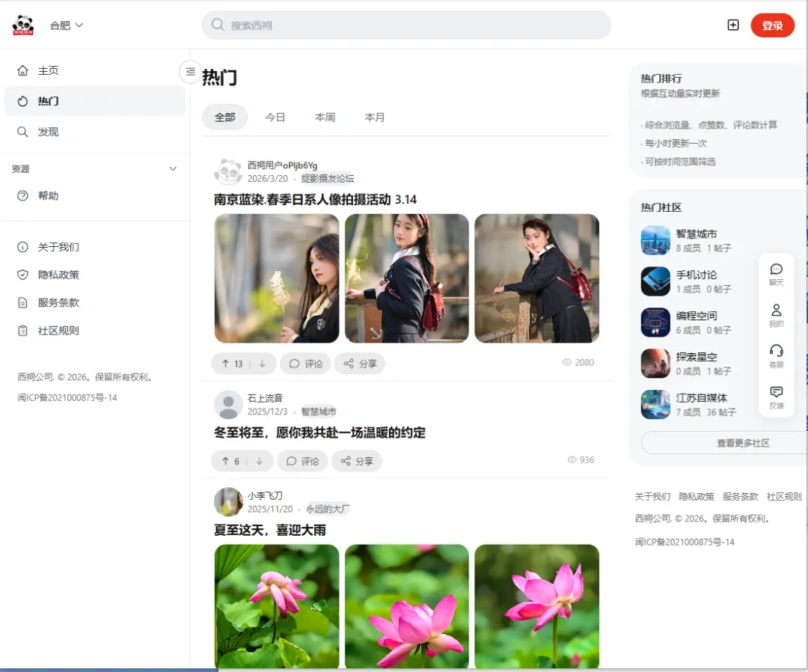Click 评论 on the 冬至将至 post
The width and height of the screenshot is (808, 672).
(x=302, y=461)
